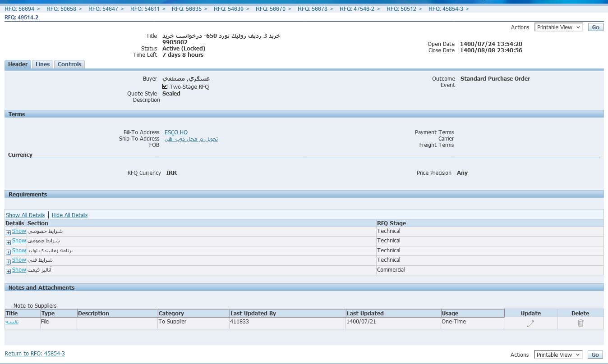Click Show link for آناليز قيمت
608x364 pixels.
[19, 270]
